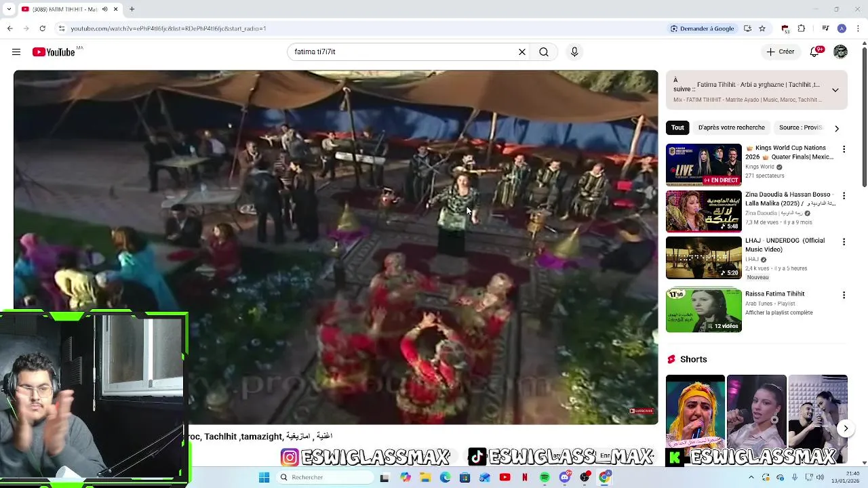Open the Chrome three-dot menu
Image resolution: width=868 pixels, height=488 pixels.
859,28
